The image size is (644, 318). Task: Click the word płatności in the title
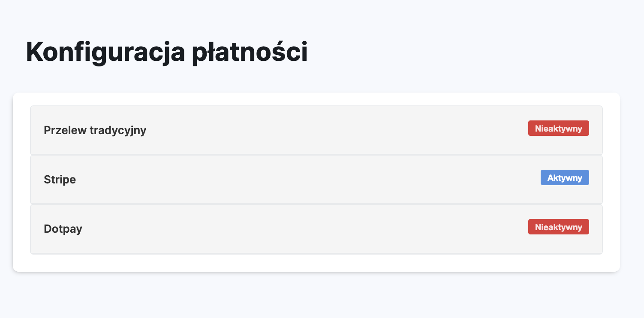(250, 52)
